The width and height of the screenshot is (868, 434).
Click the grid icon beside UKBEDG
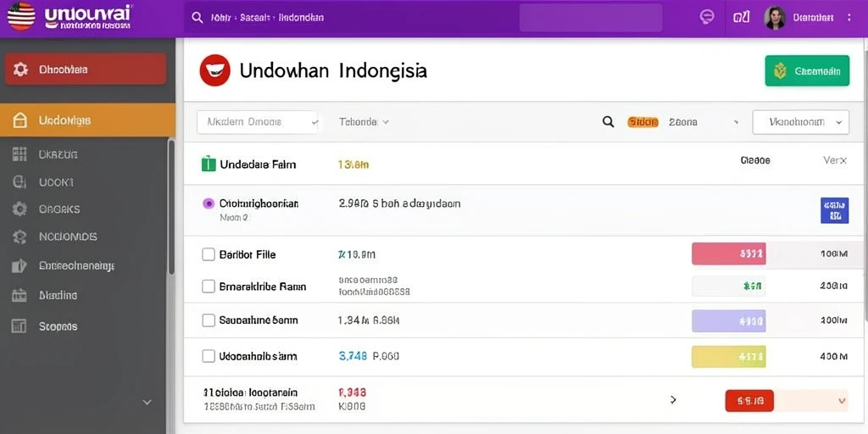point(19,154)
